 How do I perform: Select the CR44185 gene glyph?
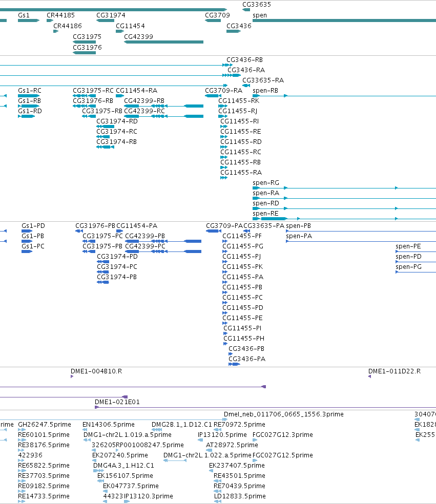click(x=50, y=20)
